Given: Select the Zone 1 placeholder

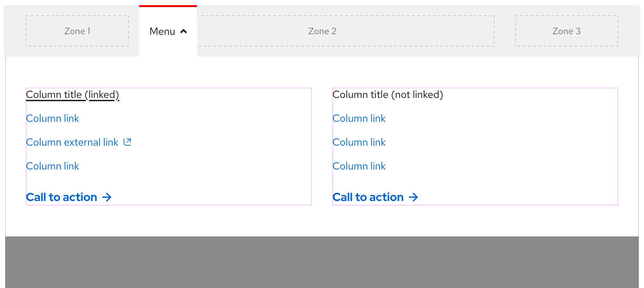Looking at the screenshot, I should [x=77, y=31].
